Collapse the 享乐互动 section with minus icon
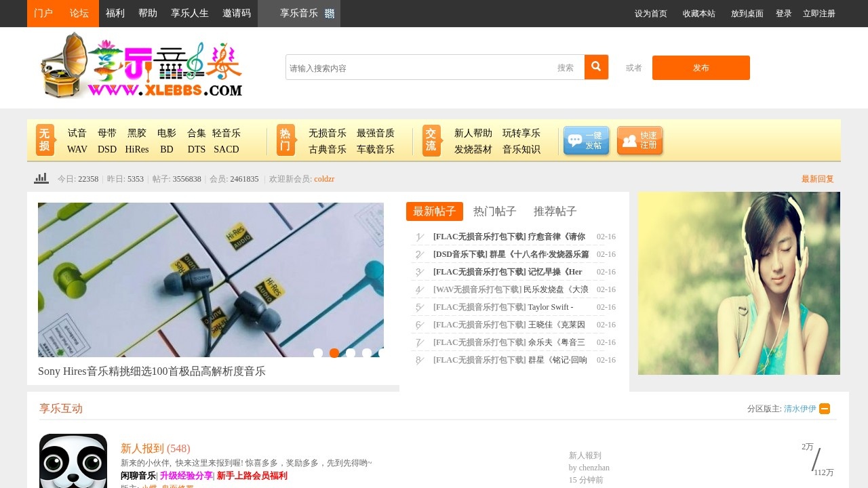Screen dimensions: 868x488 (x=825, y=409)
